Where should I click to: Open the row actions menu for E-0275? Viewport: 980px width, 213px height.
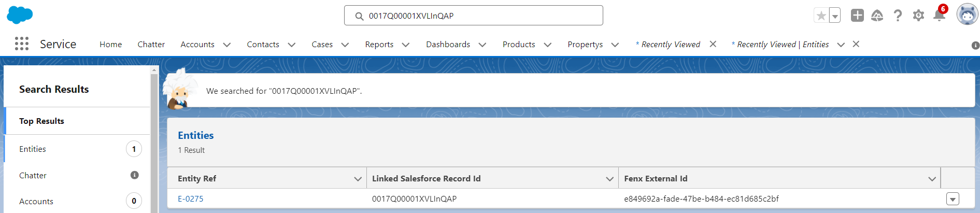click(953, 199)
